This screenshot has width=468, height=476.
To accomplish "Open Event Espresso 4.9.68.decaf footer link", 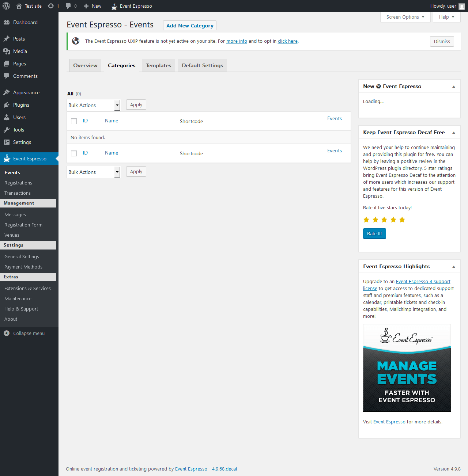I will coord(206,469).
